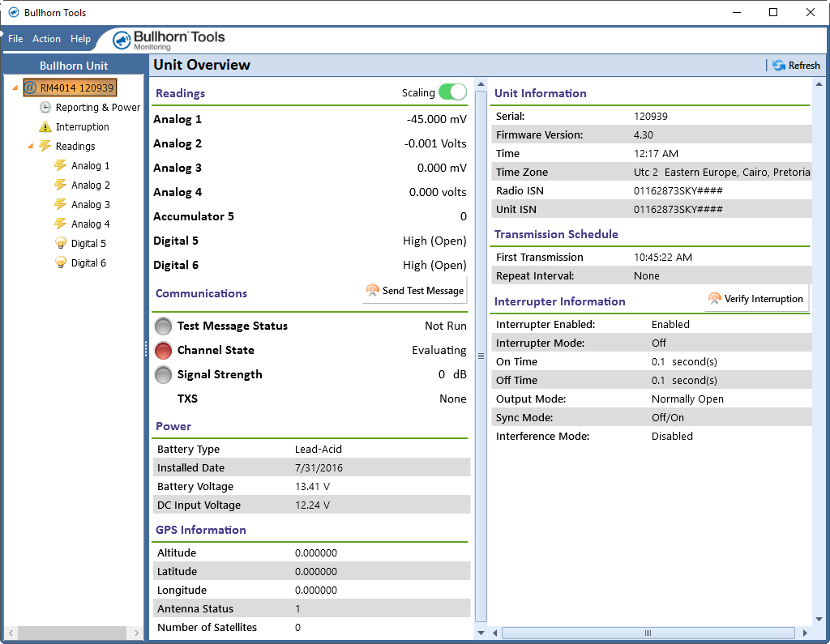Click the antenna icon on Send Test Message
This screenshot has width=830, height=644.
tap(373, 291)
